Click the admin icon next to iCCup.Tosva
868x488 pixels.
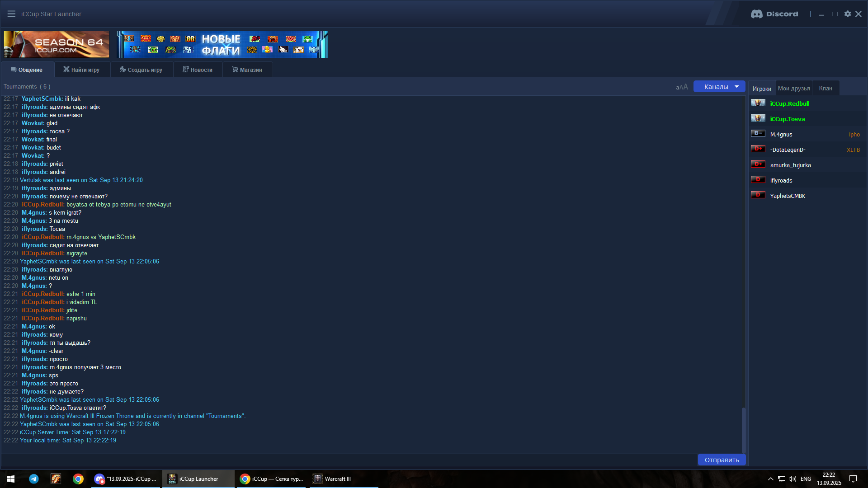coord(758,118)
